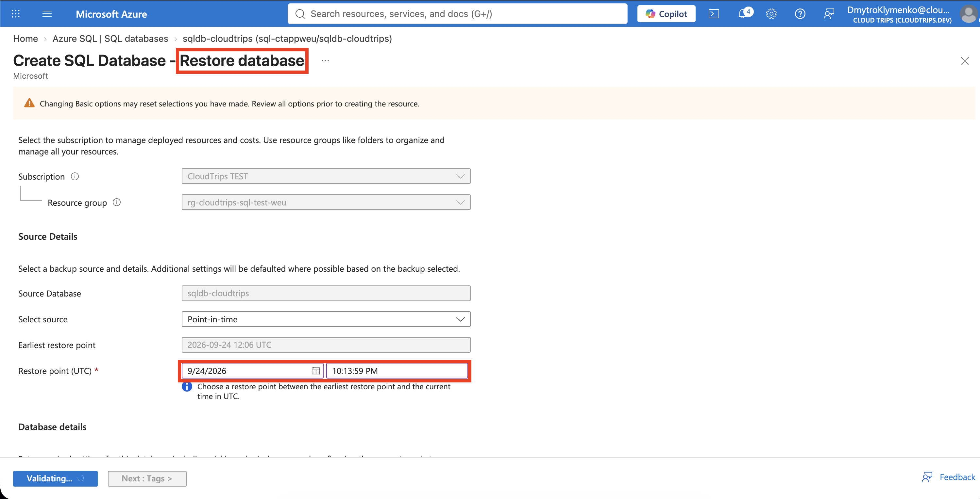Open the account name and directory menu
This screenshot has width=980, height=499.
click(x=899, y=14)
